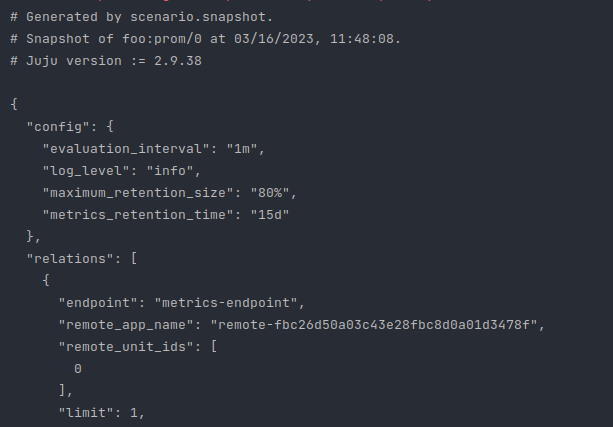
Task: Click the "Generated by scenario.snapshot" comment line
Action: click(x=141, y=17)
